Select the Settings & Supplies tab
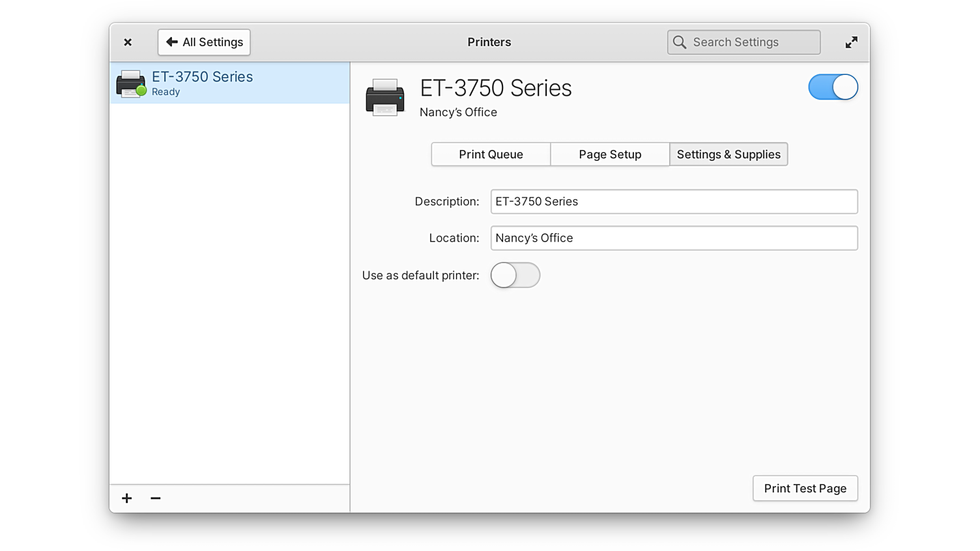The width and height of the screenshot is (980, 551). click(x=728, y=154)
